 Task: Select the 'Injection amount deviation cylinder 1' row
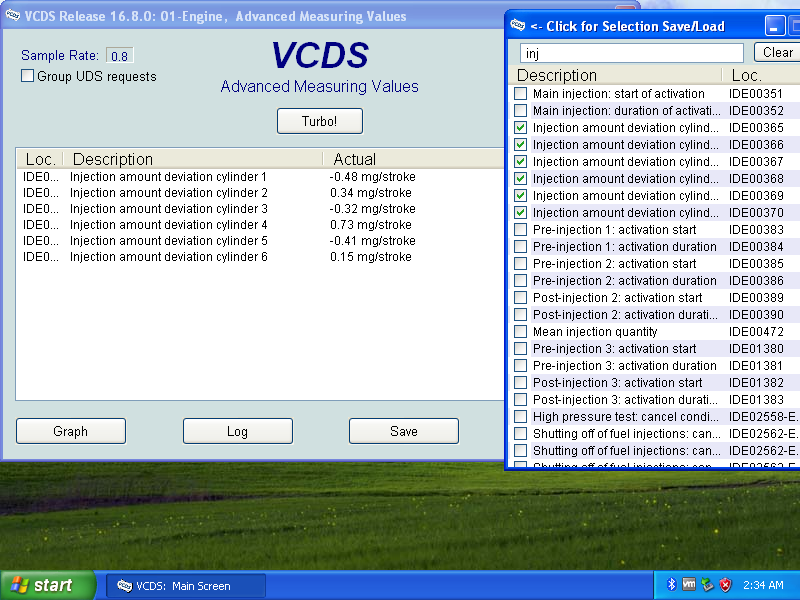[x=260, y=177]
